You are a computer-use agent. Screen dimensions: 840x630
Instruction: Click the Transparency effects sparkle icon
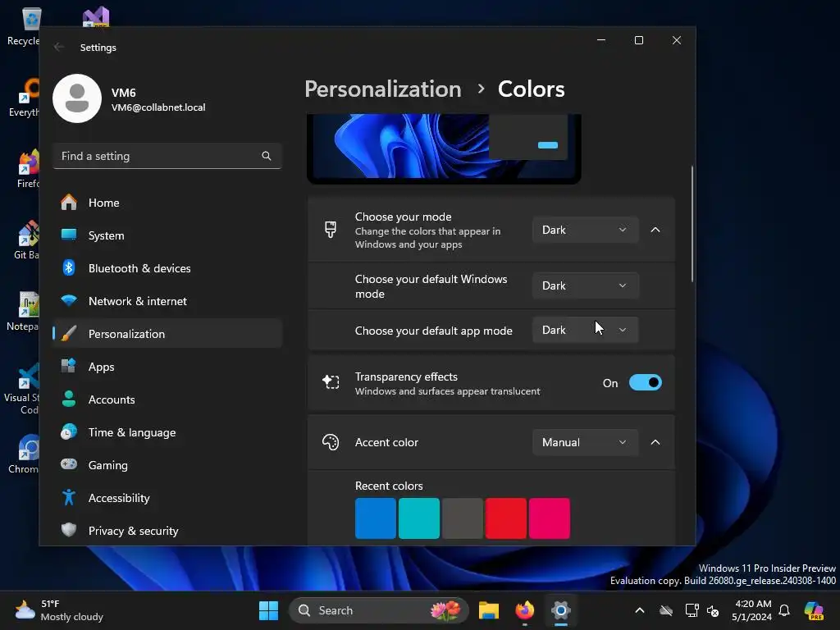coord(331,382)
